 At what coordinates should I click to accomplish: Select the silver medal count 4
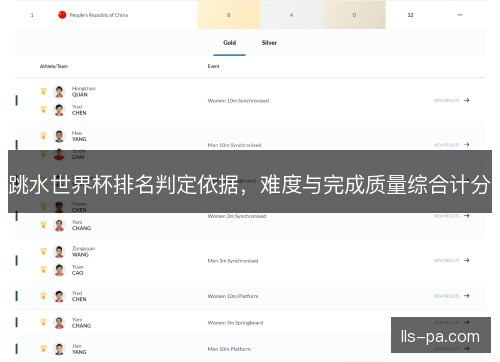(x=291, y=15)
